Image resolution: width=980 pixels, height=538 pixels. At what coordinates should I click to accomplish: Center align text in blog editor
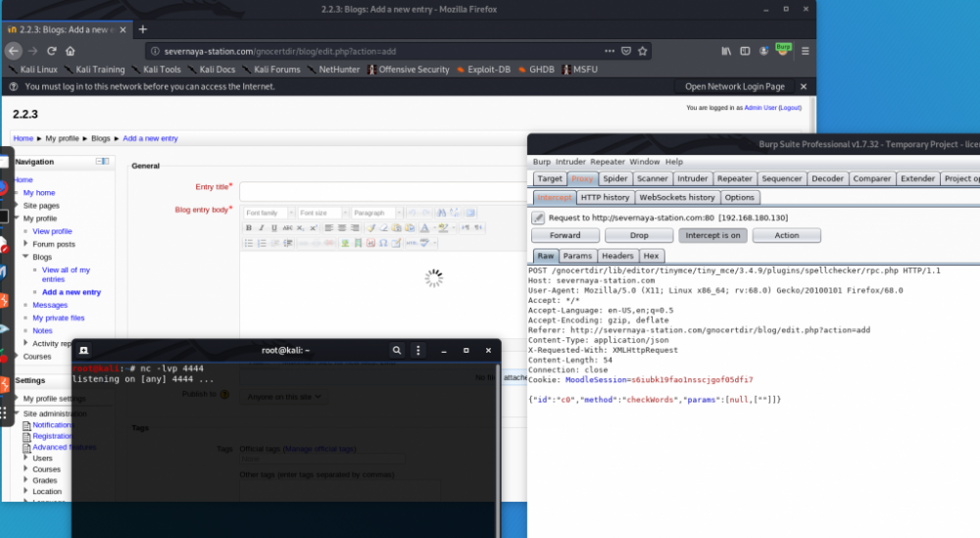tap(342, 228)
